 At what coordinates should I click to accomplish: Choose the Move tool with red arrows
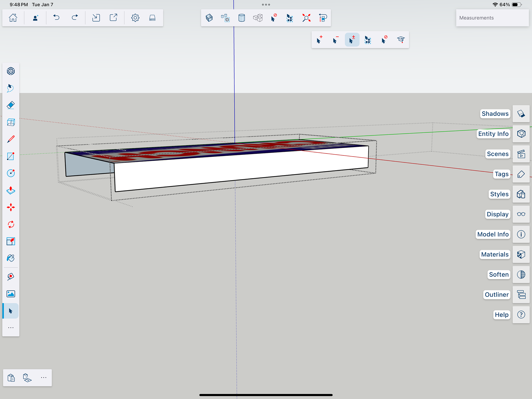11,207
